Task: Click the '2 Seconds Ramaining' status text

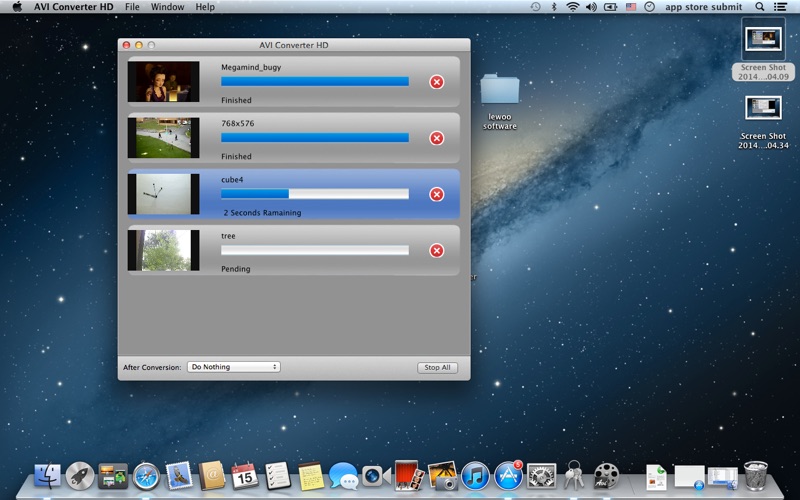Action: point(262,213)
